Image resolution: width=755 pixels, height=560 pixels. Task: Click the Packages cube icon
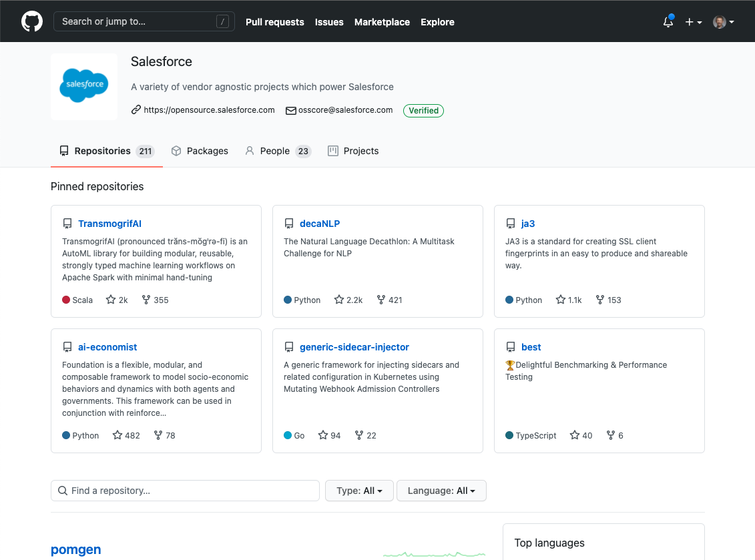176,151
